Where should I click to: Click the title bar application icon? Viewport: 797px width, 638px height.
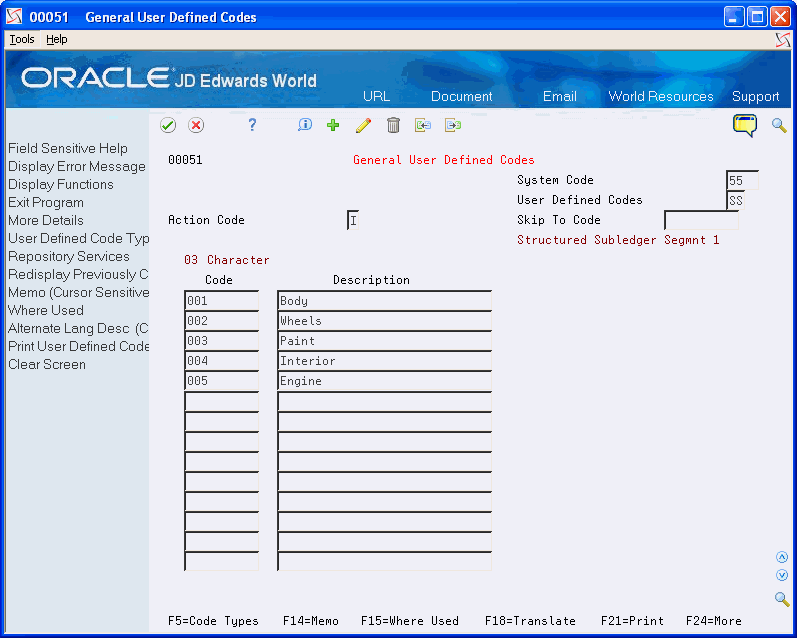14,17
